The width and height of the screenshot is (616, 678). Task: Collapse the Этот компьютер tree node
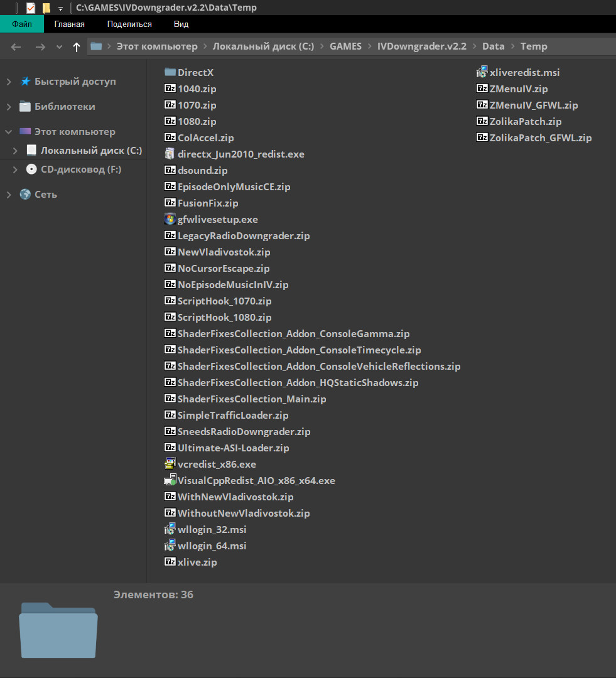[8, 131]
